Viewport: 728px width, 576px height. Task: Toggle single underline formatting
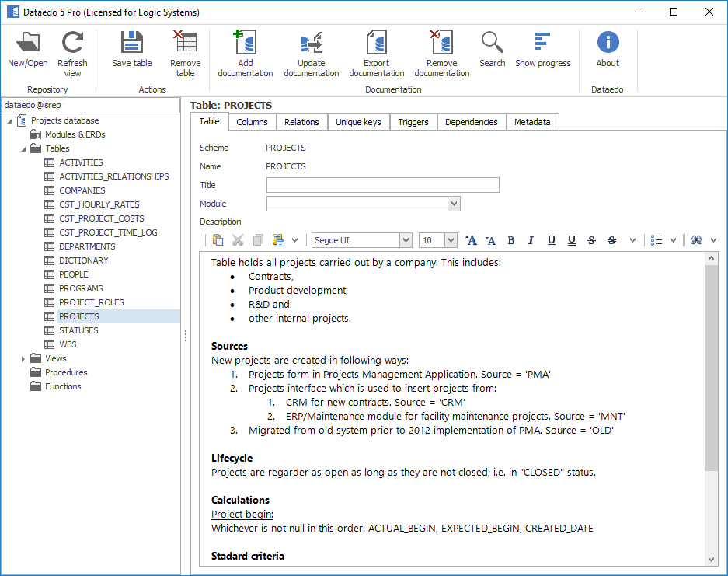[x=551, y=240]
